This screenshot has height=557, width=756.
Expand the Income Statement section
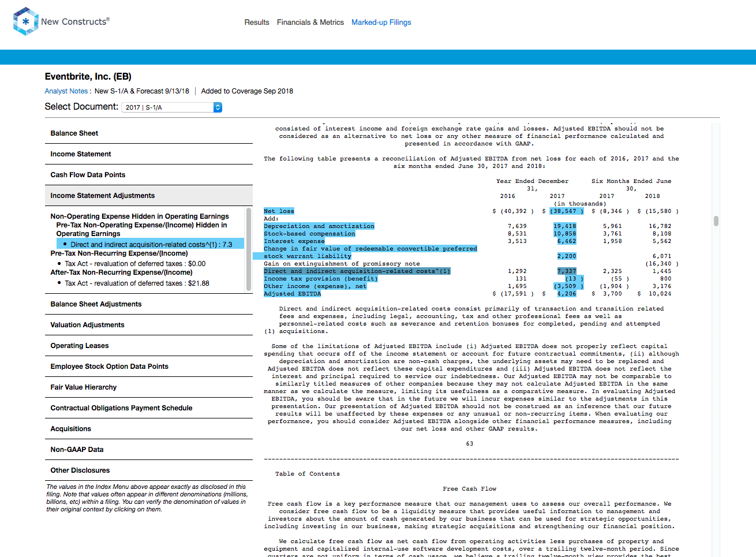point(149,154)
